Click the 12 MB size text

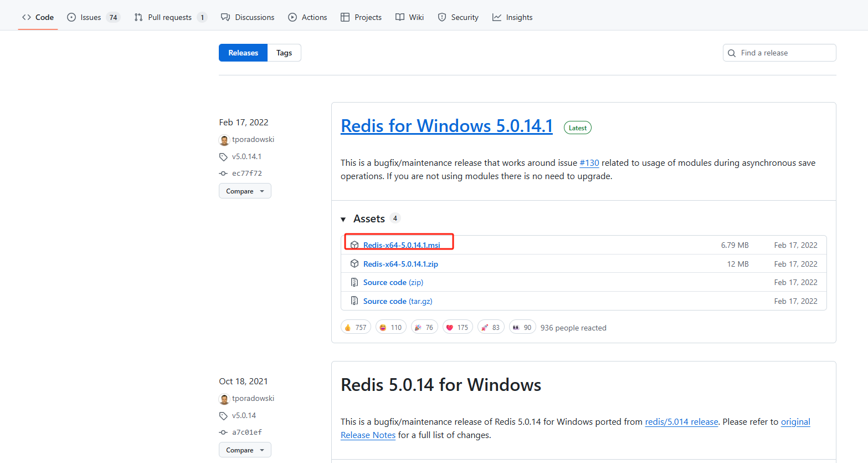(x=738, y=264)
